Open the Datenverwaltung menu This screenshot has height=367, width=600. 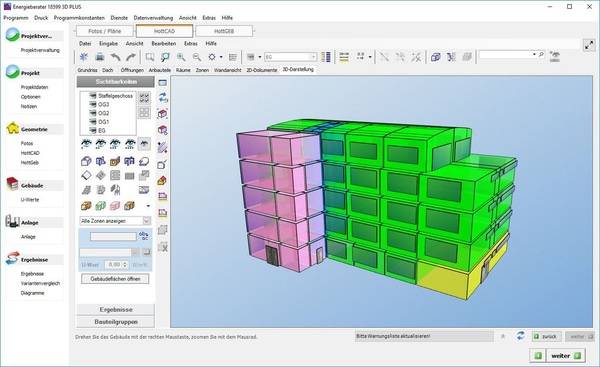(153, 18)
